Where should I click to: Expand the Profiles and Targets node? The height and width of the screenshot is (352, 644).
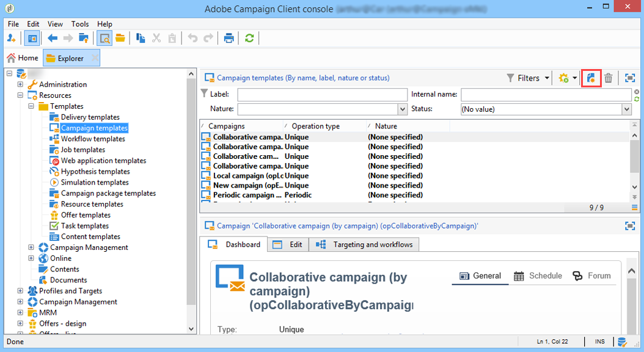coord(20,291)
